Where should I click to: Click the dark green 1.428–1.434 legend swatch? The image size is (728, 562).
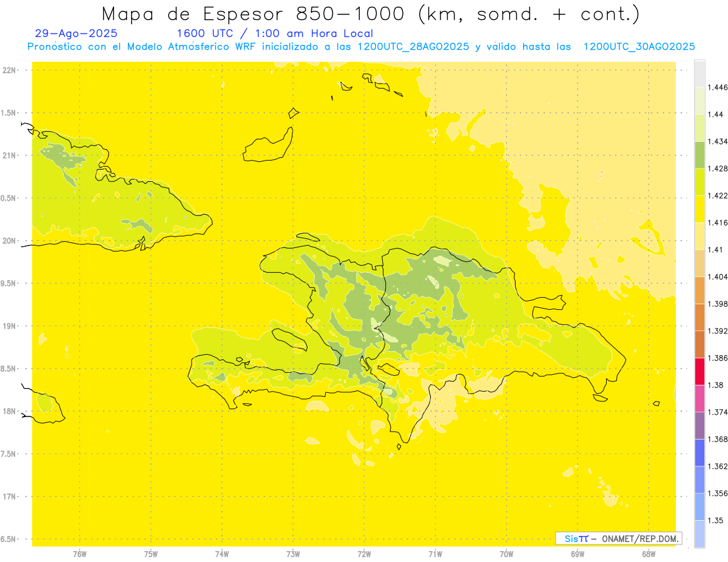click(x=699, y=155)
